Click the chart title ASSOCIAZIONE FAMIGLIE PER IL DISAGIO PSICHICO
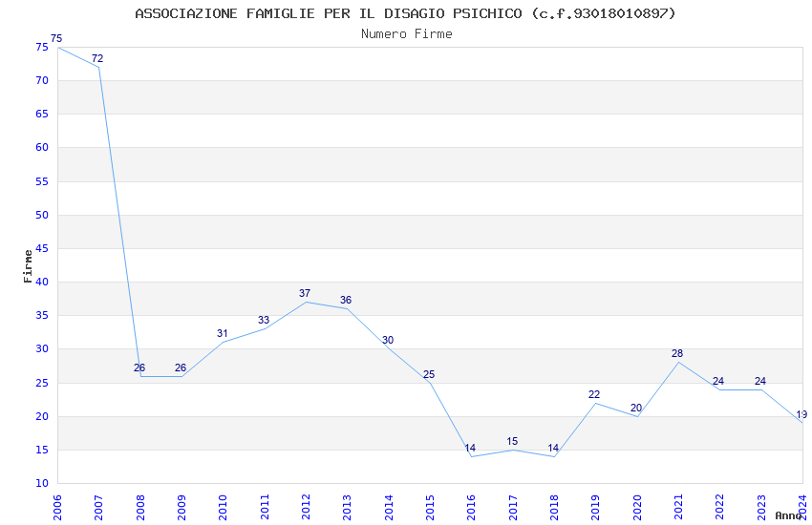The image size is (812, 525). point(329,13)
